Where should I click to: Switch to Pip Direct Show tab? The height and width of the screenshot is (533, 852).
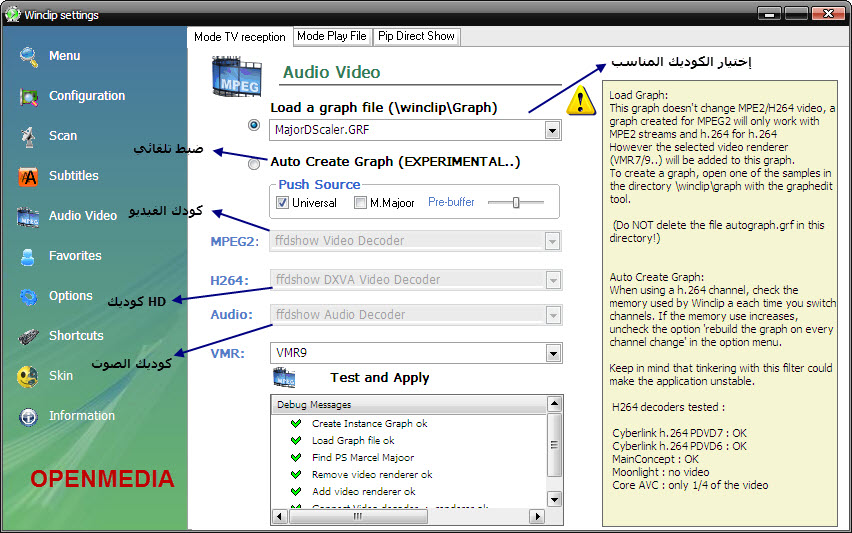point(416,36)
